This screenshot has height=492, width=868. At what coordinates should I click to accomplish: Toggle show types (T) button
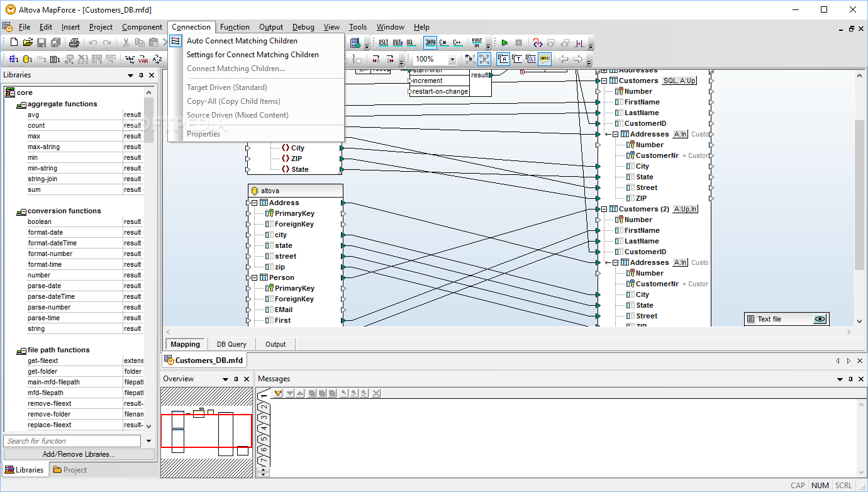click(517, 59)
